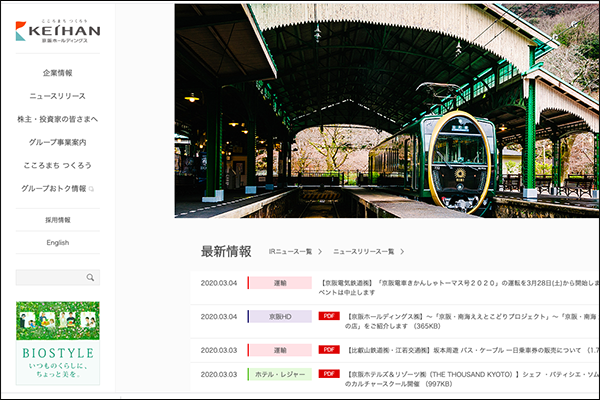Click the sidebar search input field

pyautogui.click(x=50, y=278)
